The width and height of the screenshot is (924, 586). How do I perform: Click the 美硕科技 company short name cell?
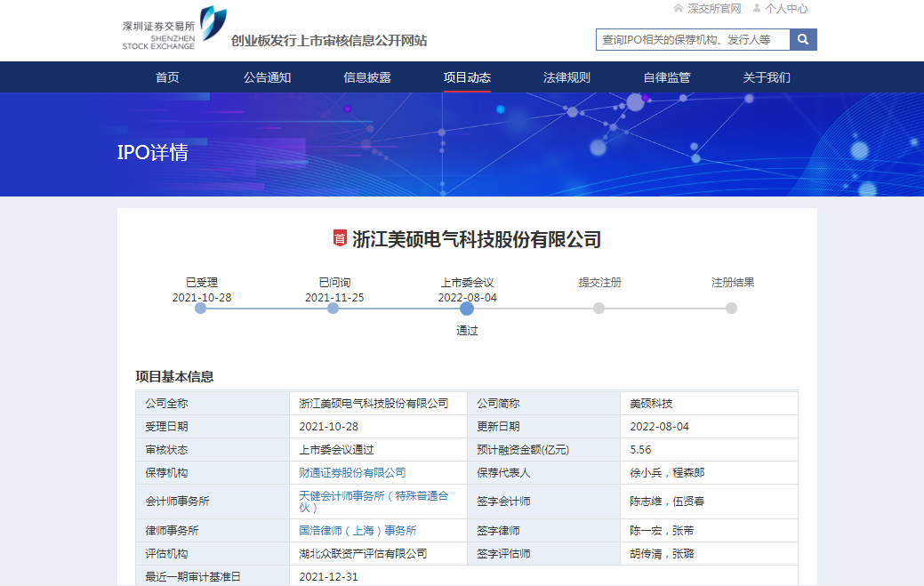[710, 404]
